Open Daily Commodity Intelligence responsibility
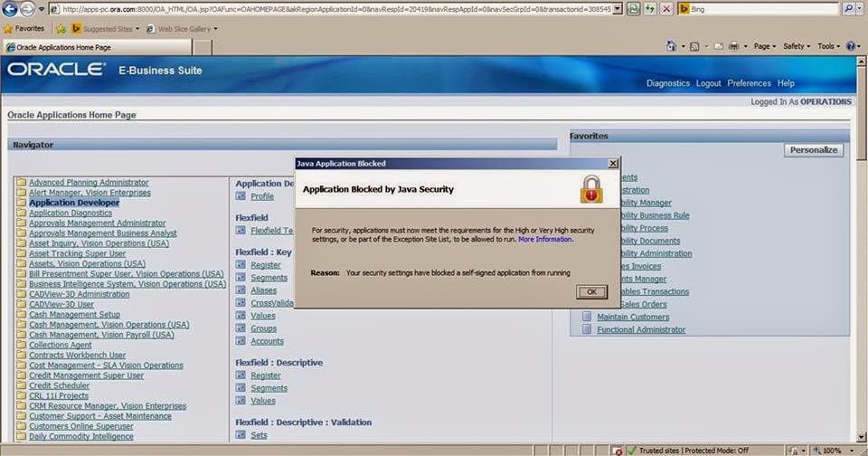 80,436
